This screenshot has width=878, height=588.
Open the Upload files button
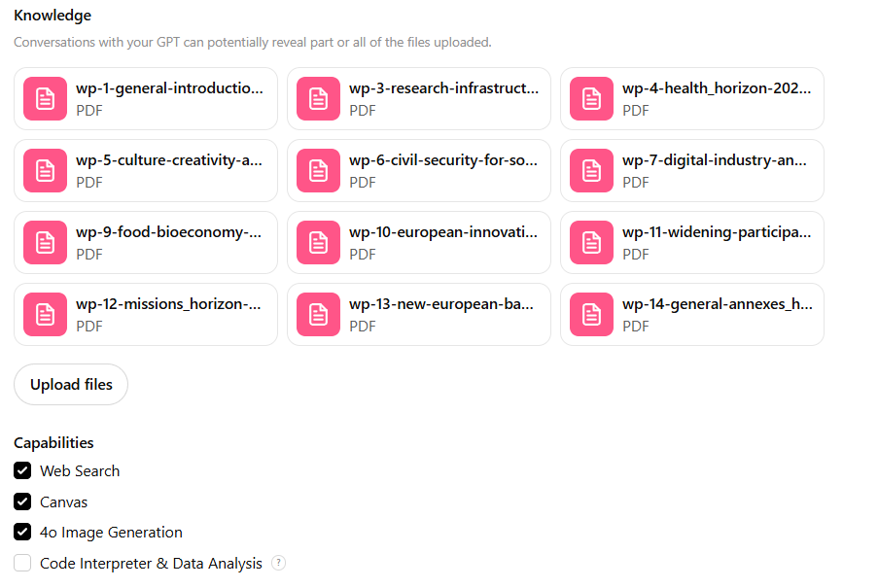(x=71, y=384)
